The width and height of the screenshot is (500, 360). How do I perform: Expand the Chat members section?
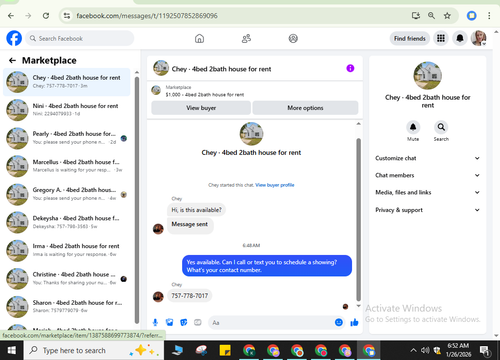[x=428, y=175]
